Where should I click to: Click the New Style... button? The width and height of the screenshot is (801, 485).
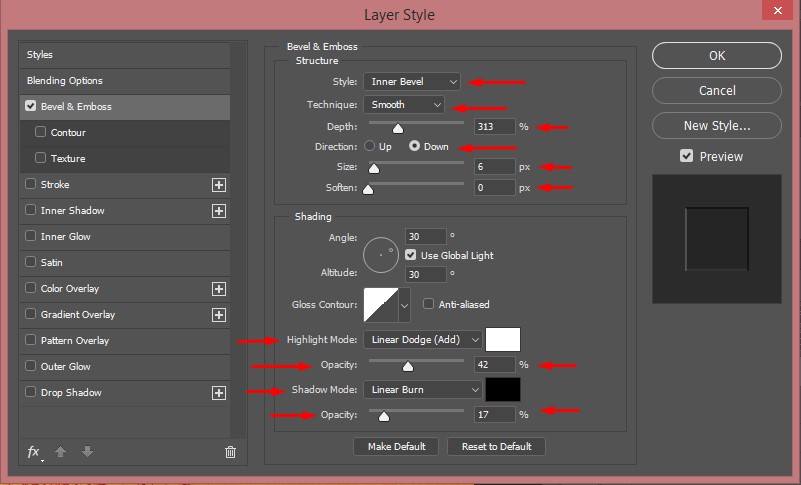[x=717, y=126]
